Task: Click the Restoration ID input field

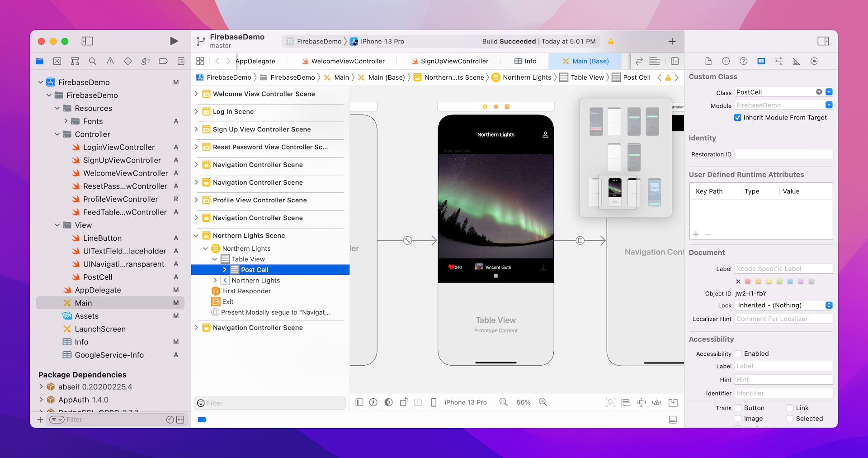Action: coord(783,154)
